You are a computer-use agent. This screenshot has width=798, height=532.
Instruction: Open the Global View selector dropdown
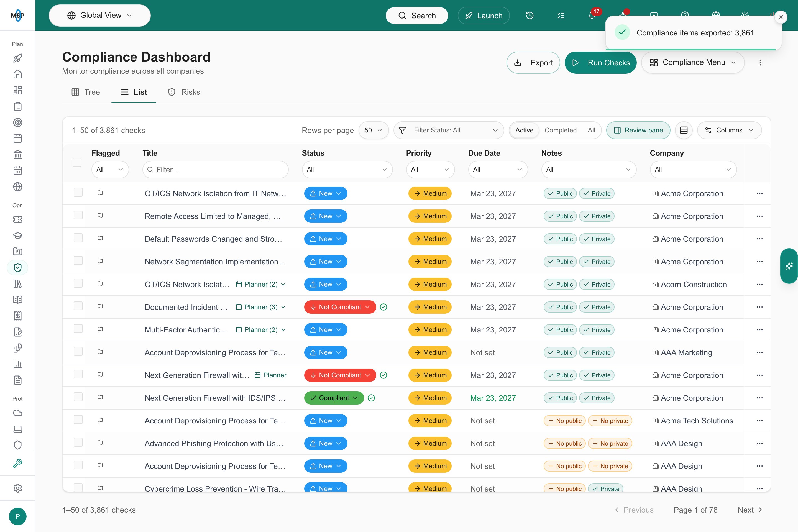[100, 16]
